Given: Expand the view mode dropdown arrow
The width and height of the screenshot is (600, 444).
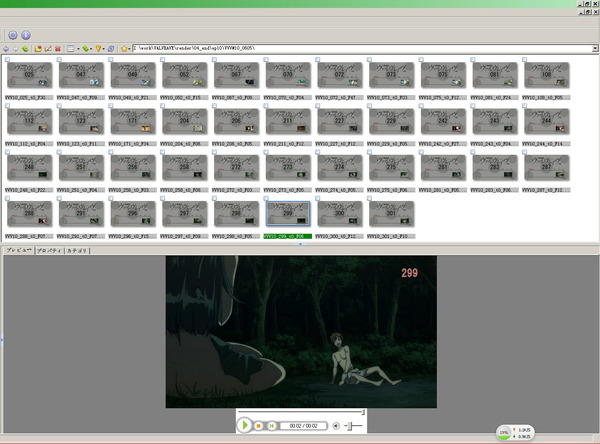Looking at the screenshot, I should click(78, 49).
